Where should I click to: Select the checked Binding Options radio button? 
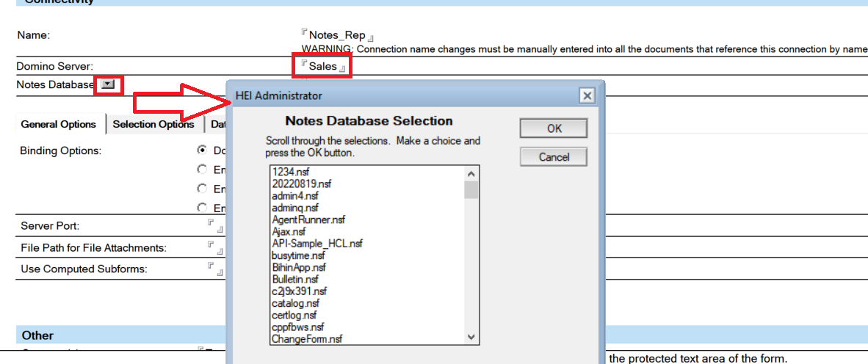point(201,149)
